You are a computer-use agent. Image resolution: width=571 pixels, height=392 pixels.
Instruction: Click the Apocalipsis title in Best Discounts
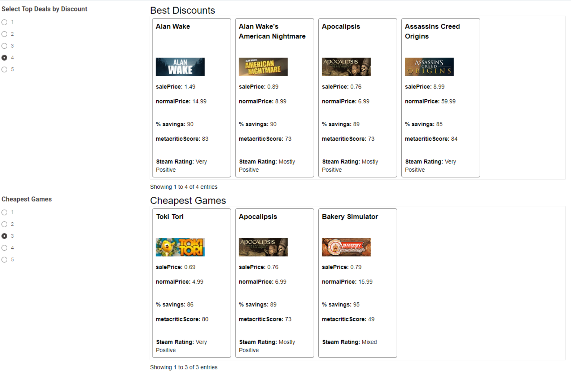341,27
